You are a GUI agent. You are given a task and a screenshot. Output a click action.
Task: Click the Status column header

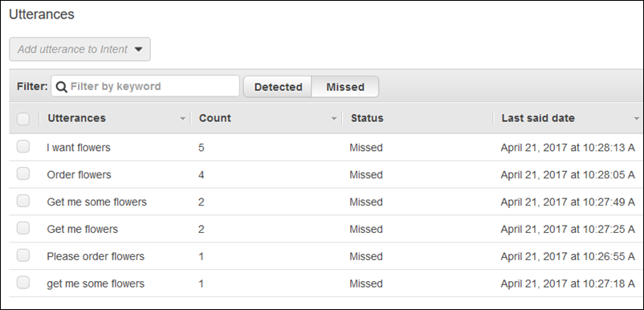point(367,118)
